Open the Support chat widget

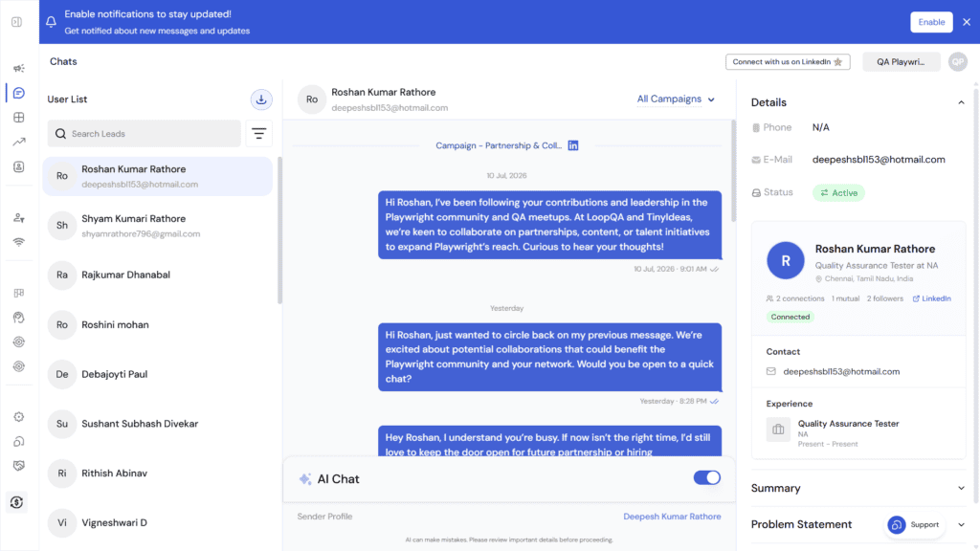pos(914,525)
